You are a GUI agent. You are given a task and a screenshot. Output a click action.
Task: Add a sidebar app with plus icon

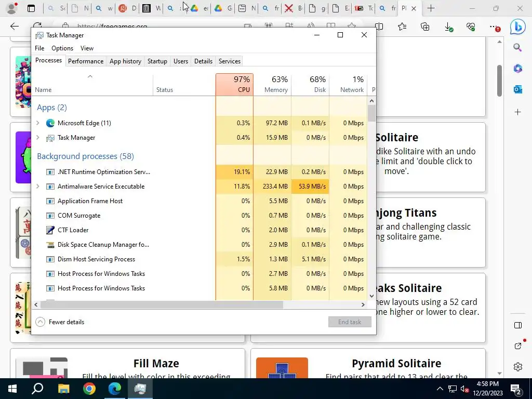[x=518, y=112]
